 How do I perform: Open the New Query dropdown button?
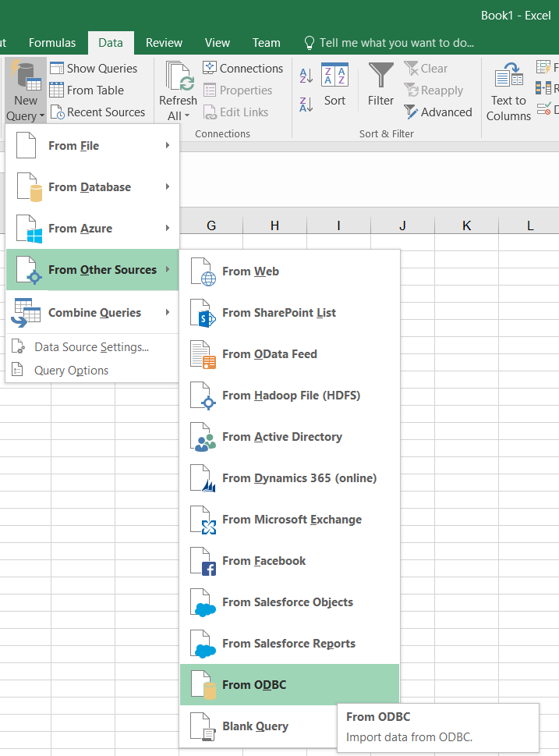(x=26, y=91)
